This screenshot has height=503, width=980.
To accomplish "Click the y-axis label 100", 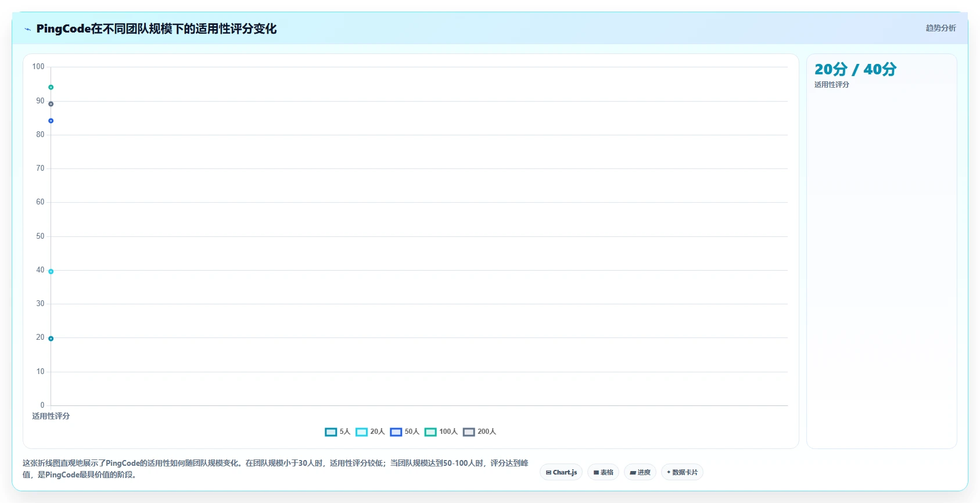I will (x=38, y=67).
